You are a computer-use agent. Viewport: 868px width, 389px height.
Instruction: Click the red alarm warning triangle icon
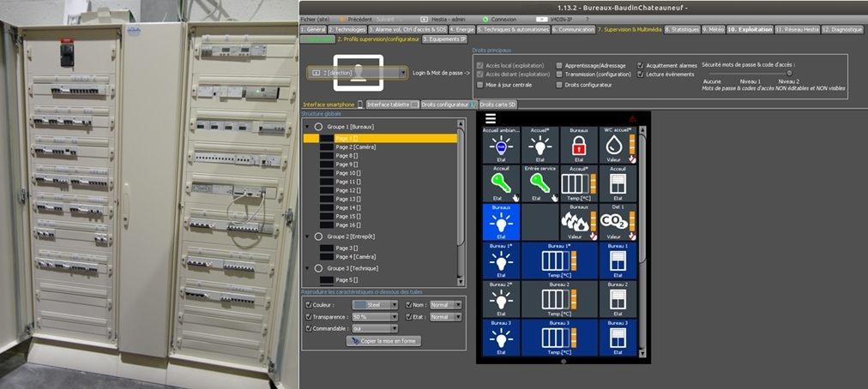[632, 119]
